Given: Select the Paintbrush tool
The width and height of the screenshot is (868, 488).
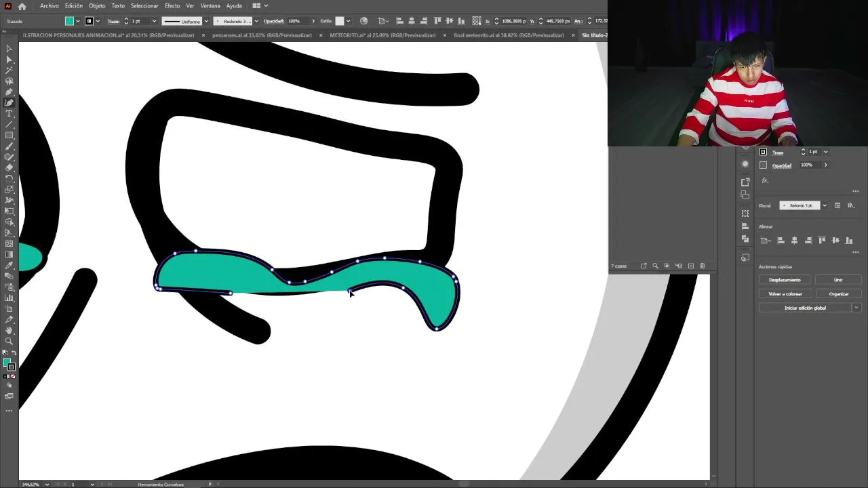Looking at the screenshot, I should (9, 146).
